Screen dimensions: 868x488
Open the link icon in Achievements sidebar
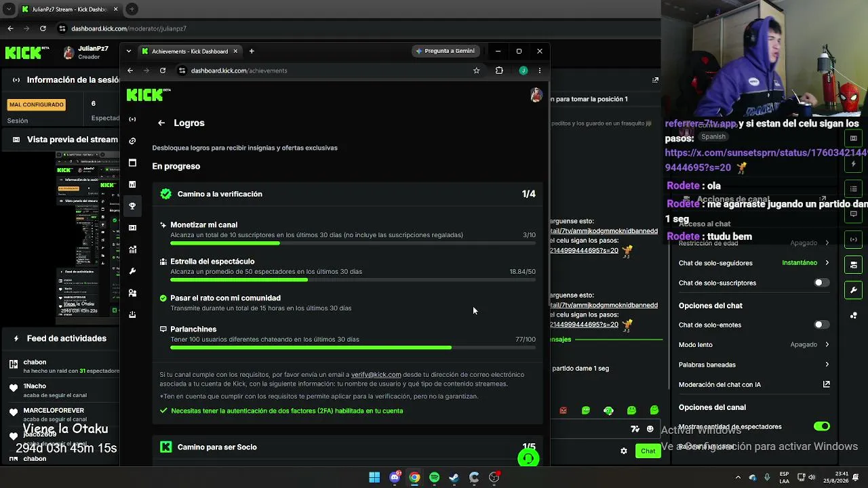(132, 141)
